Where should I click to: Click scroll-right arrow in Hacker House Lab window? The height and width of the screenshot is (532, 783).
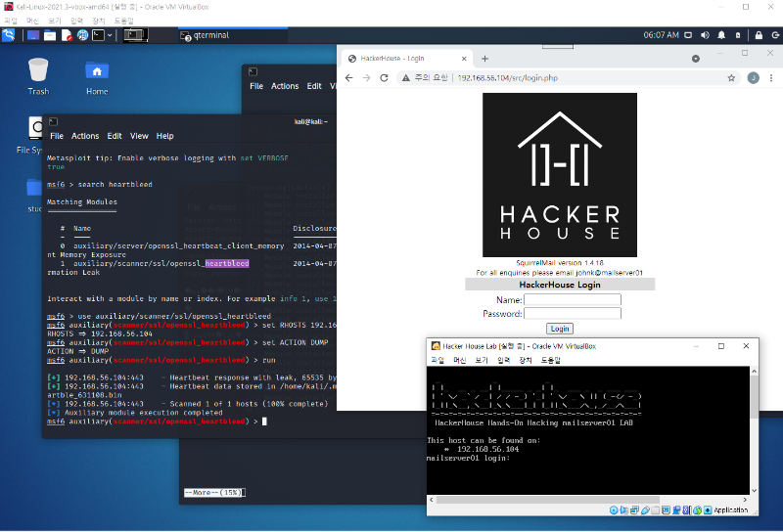tap(745, 500)
